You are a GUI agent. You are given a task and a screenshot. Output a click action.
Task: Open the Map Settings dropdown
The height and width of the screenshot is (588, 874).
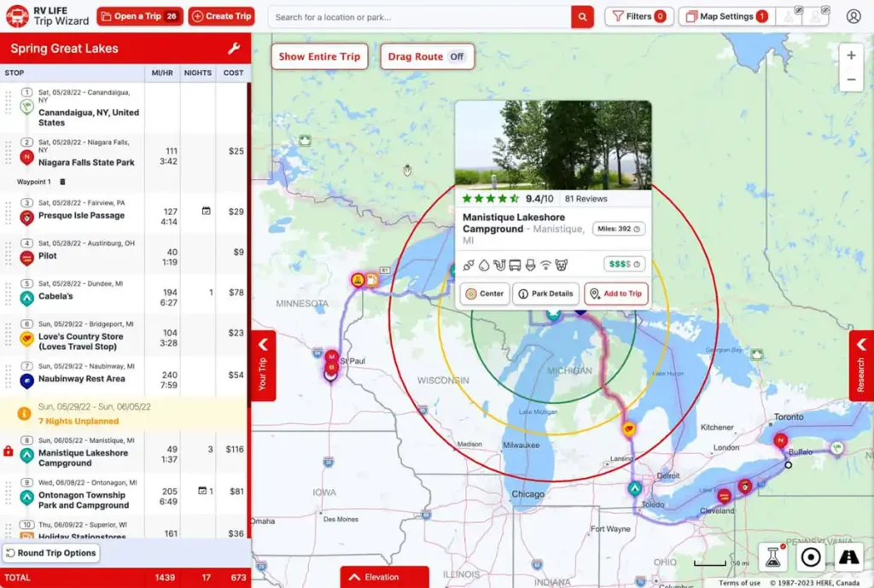(726, 17)
